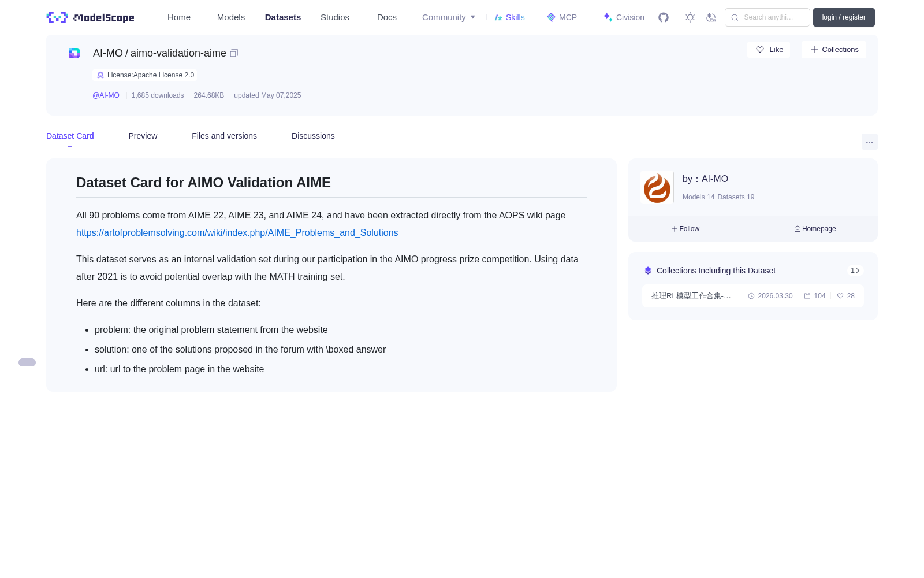Open the Civision nav link
The image size is (924, 578).
[624, 17]
